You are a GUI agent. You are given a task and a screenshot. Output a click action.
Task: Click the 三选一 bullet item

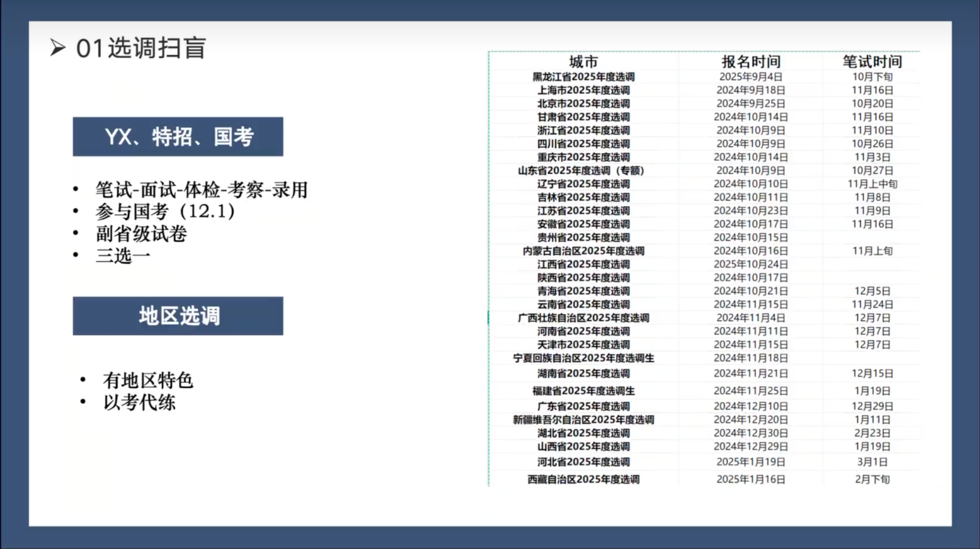point(123,256)
